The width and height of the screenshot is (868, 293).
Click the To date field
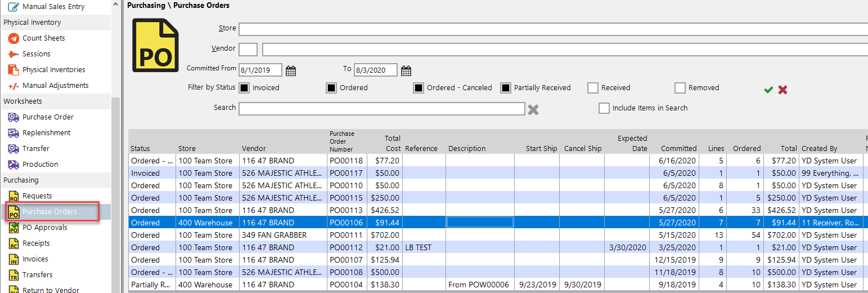(376, 70)
